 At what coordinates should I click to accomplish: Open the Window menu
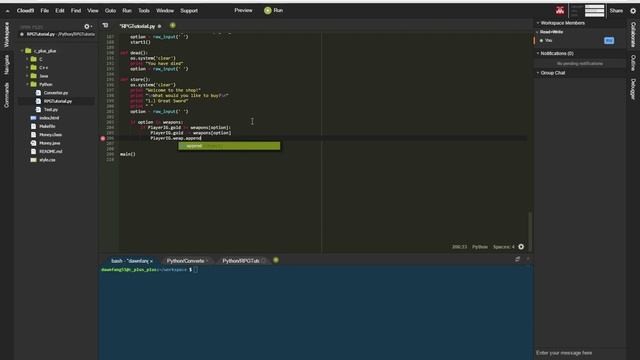165,11
